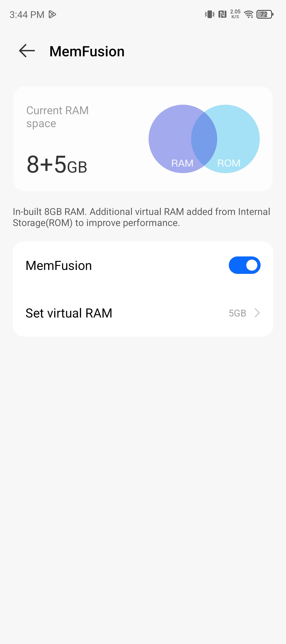
Task: Tap the 8+5GB RAM value
Action: (x=57, y=164)
